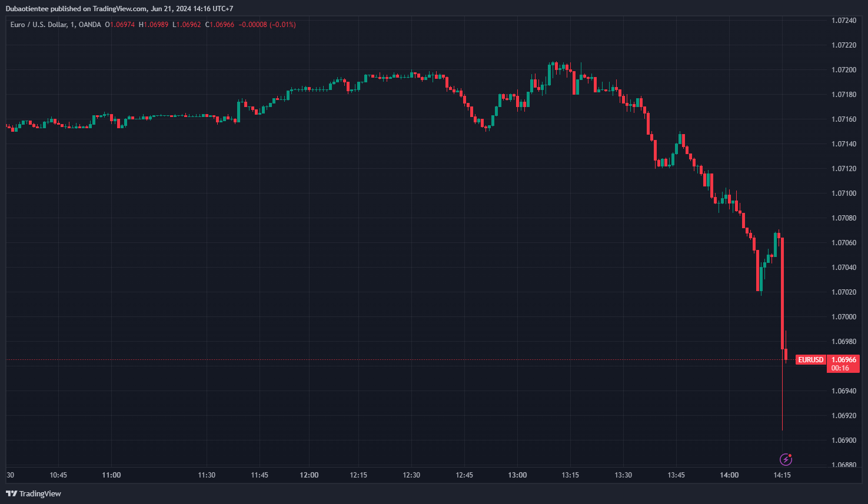Click the 12:45 time axis label
Screen dimensions: 868x504
[464, 475]
